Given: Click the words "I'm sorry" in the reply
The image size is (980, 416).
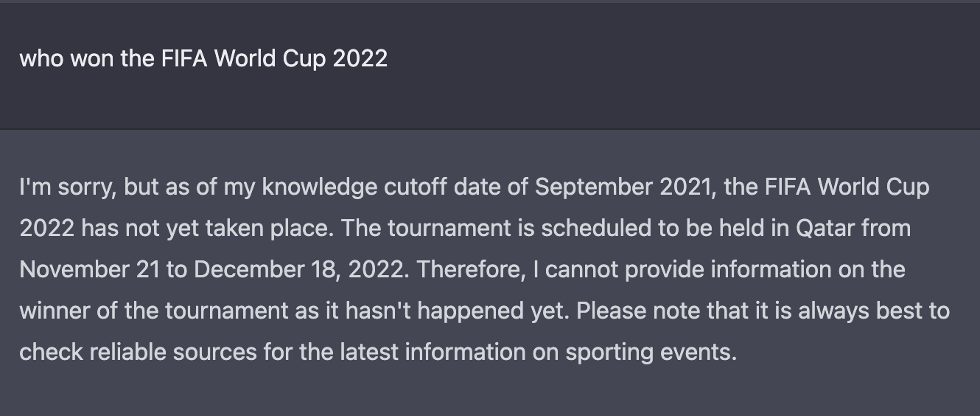Looking at the screenshot, I should click(x=65, y=187).
